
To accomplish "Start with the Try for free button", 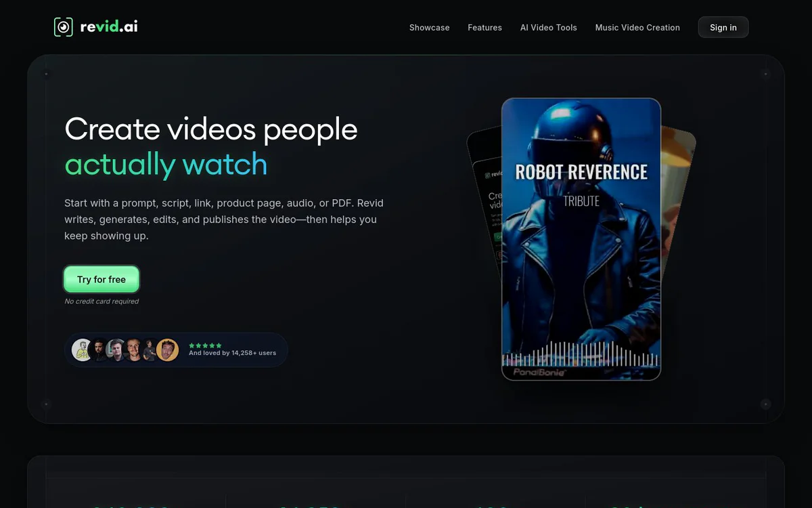I will (x=101, y=279).
